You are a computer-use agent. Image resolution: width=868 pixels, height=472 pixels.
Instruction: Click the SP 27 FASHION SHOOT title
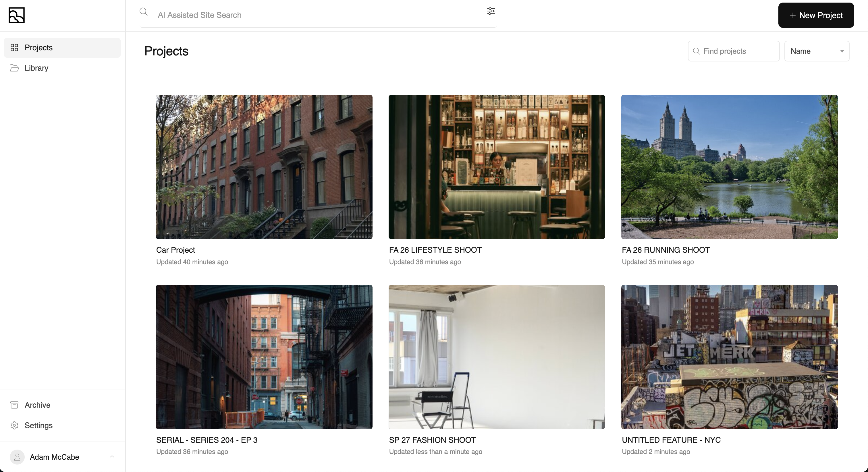click(432, 440)
